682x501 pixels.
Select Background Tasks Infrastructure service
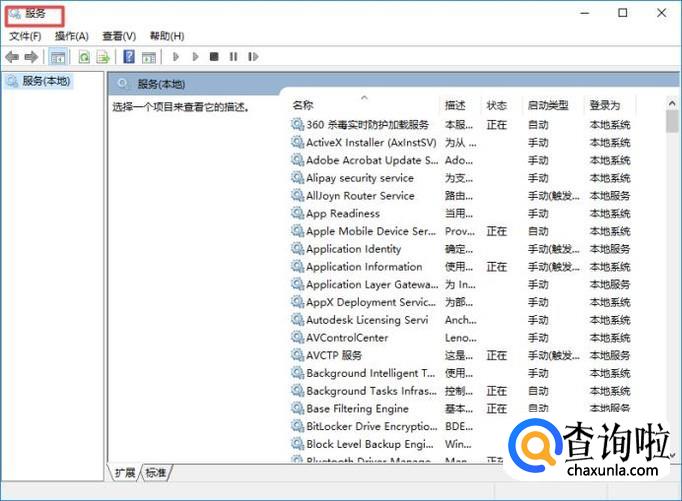point(461,391)
